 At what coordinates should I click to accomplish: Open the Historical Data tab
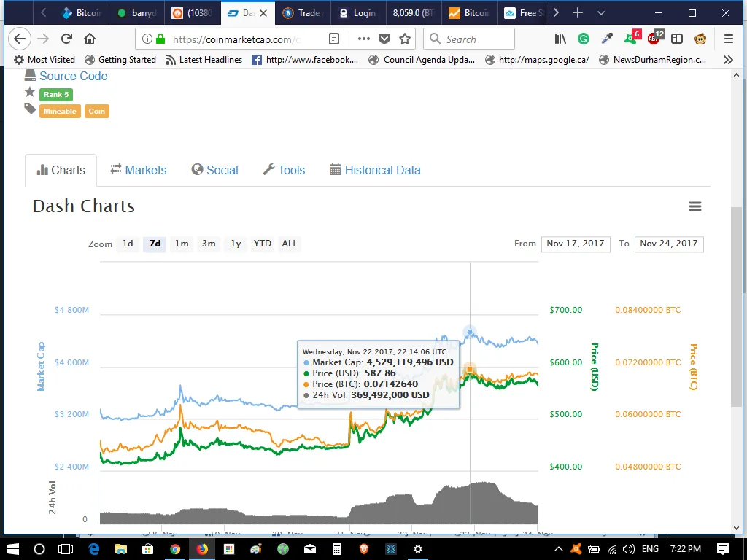(375, 170)
